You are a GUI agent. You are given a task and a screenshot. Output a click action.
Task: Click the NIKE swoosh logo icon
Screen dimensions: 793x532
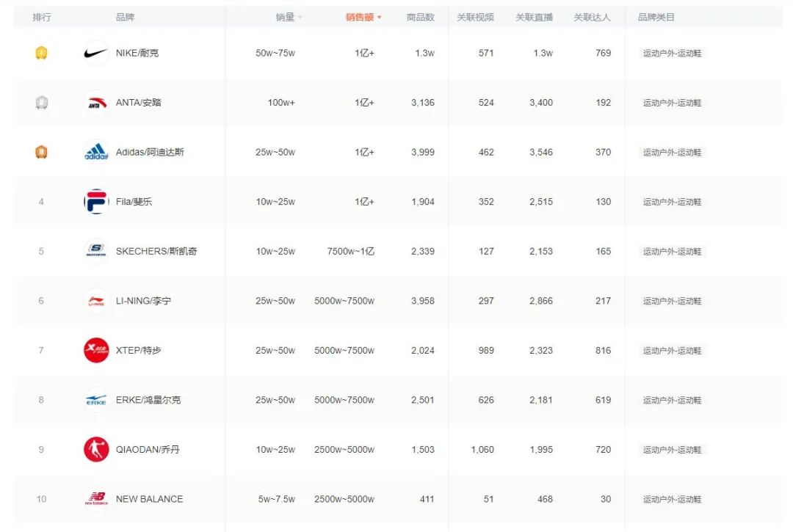click(x=95, y=53)
